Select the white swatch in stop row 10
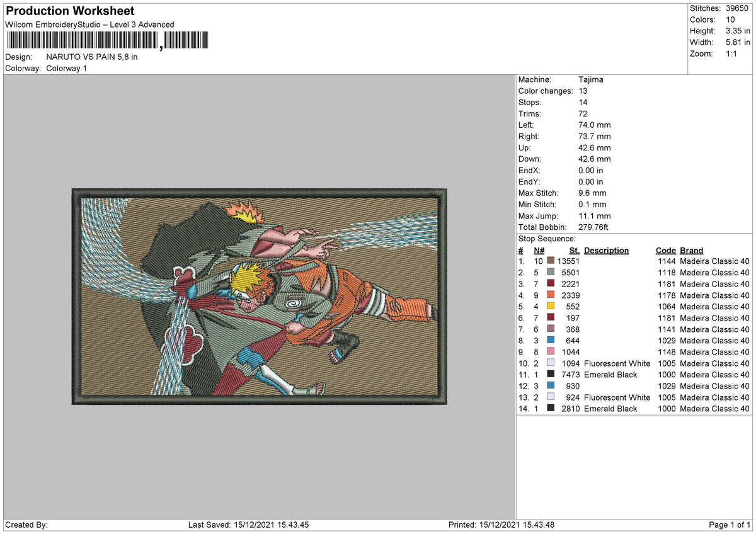The height and width of the screenshot is (534, 756). point(551,363)
